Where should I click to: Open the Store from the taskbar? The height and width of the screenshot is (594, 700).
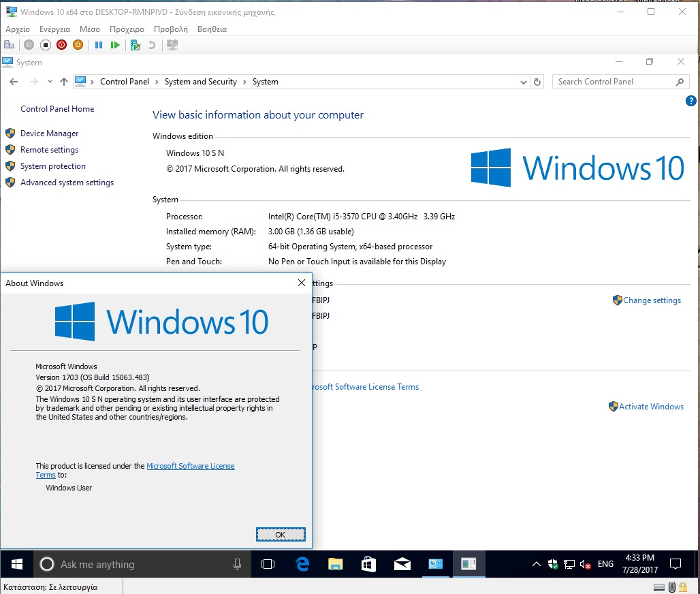tap(368, 564)
